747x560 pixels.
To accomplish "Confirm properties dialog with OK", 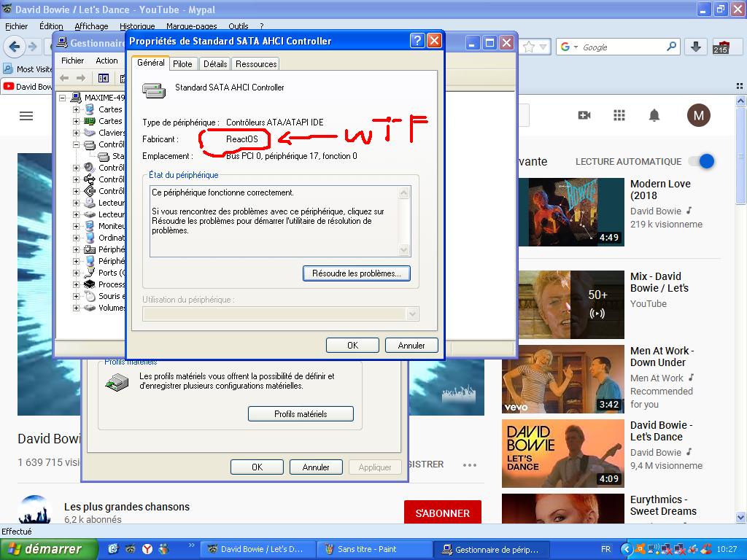I will click(352, 345).
